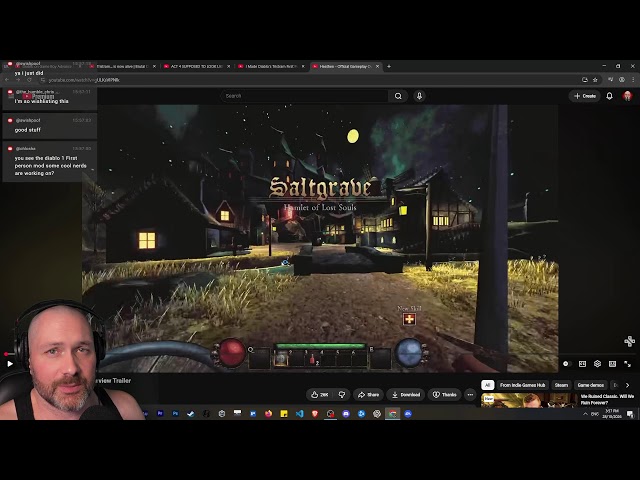The width and height of the screenshot is (640, 480).
Task: Open a new browser tab with plus
Action: pos(389,66)
